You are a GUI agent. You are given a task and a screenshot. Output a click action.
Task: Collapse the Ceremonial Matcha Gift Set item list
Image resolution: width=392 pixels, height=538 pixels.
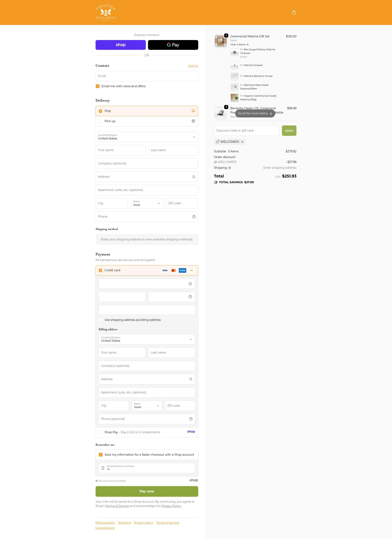239,44
